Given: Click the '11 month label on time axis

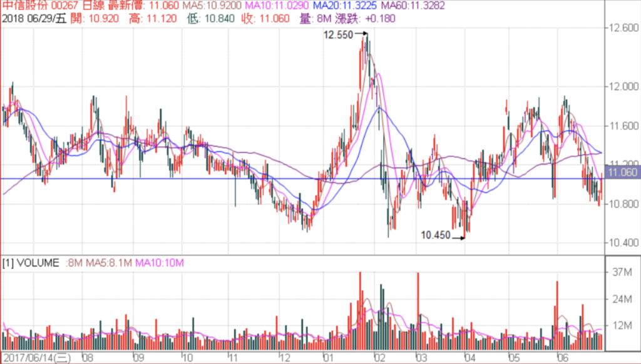Looking at the screenshot, I should click(233, 358).
